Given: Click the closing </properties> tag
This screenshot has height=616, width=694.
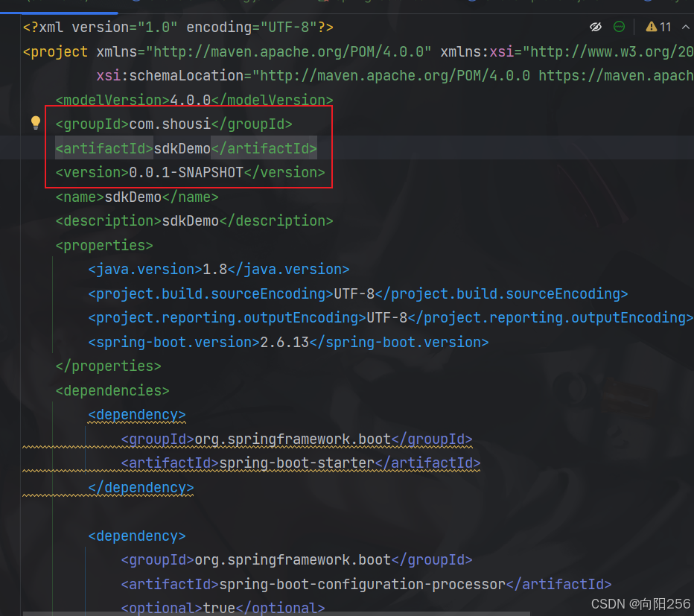Looking at the screenshot, I should 109,366.
